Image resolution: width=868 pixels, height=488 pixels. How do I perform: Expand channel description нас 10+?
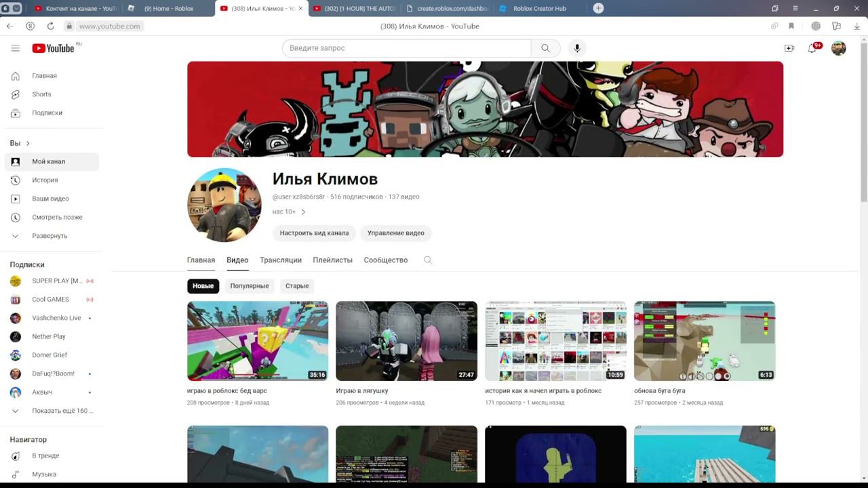pyautogui.click(x=290, y=211)
